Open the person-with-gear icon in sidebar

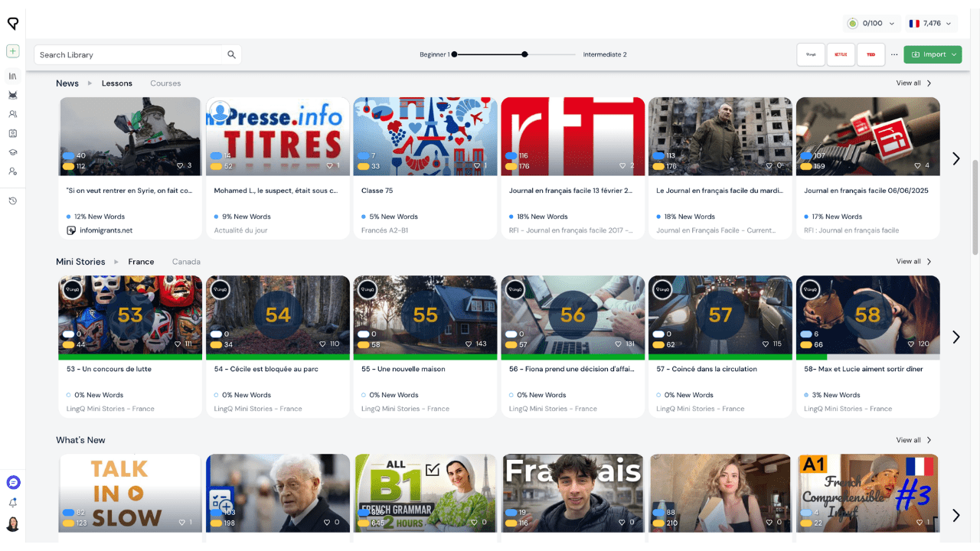pyautogui.click(x=13, y=171)
